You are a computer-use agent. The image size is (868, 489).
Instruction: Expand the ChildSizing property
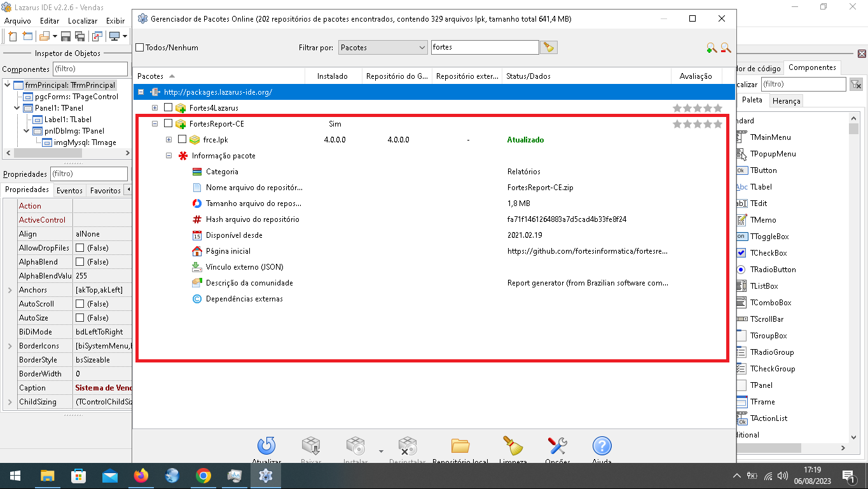(x=10, y=402)
